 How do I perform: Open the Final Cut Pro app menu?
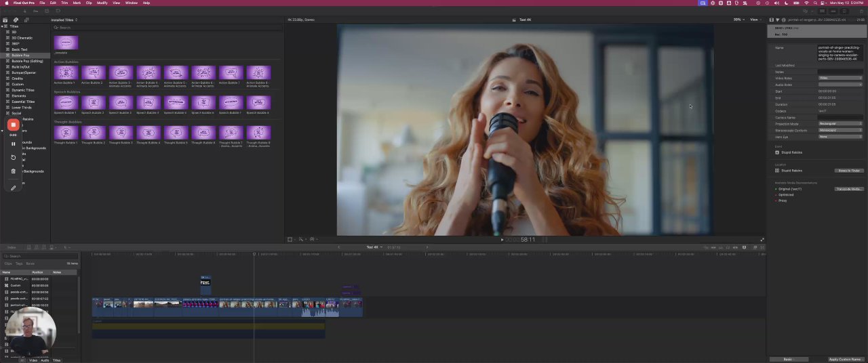pos(23,3)
